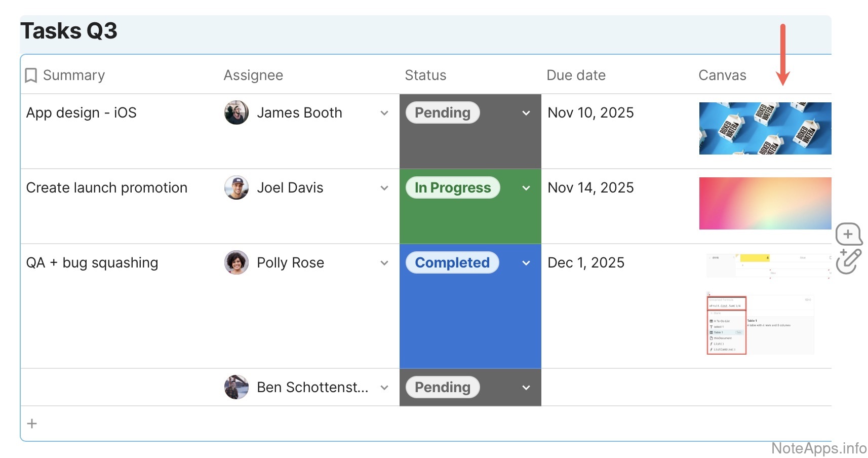Viewport: 868px width, 458px height.
Task: Click the pencil edit suggestion icon
Action: [x=849, y=261]
